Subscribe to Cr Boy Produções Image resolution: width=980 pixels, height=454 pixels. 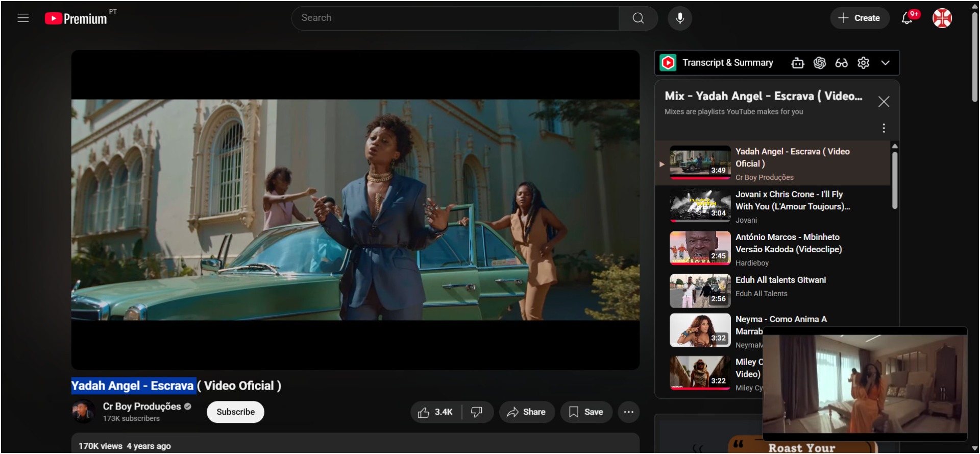235,412
